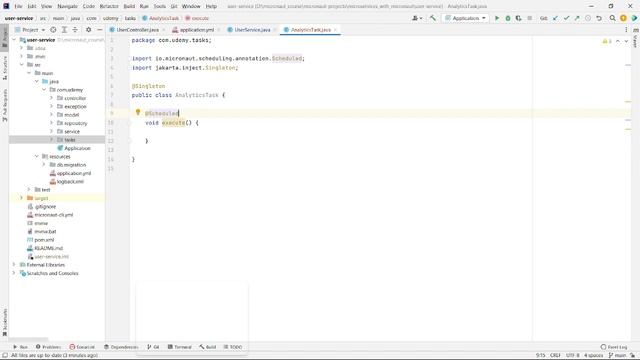The height and width of the screenshot is (360, 640).
Task: Click the intention light bulb at @Scheduled
Action: [138, 112]
